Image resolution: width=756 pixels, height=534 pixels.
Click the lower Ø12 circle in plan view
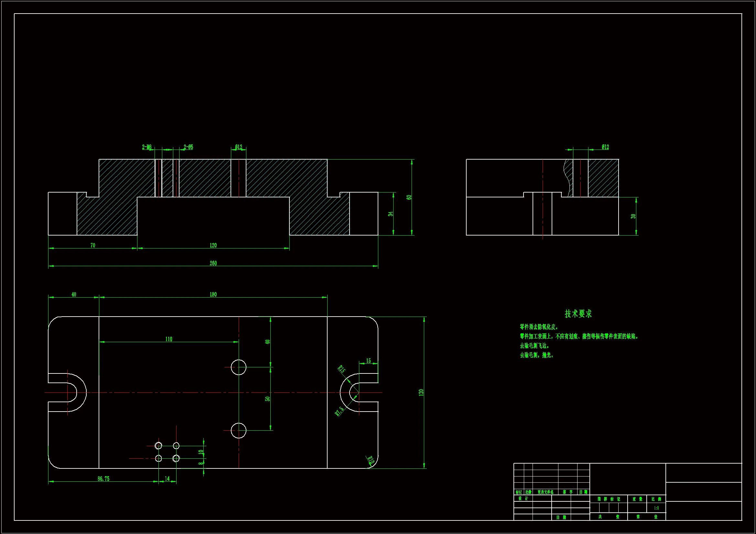point(238,430)
